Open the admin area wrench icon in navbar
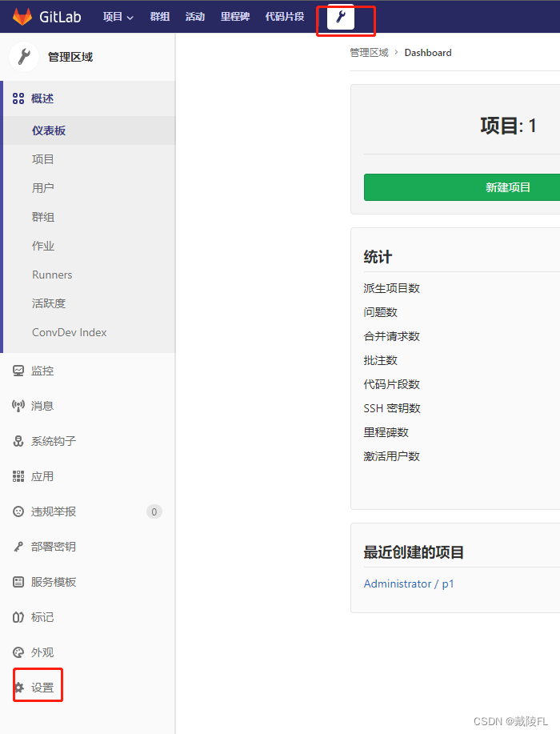The image size is (560, 734). point(341,18)
